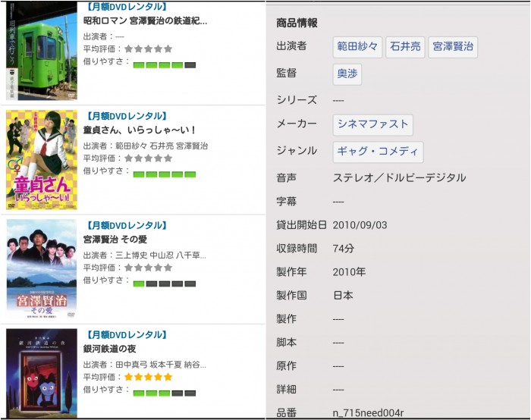Click the 商品情報 heading
This screenshot has height=420, width=531.
[297, 23]
